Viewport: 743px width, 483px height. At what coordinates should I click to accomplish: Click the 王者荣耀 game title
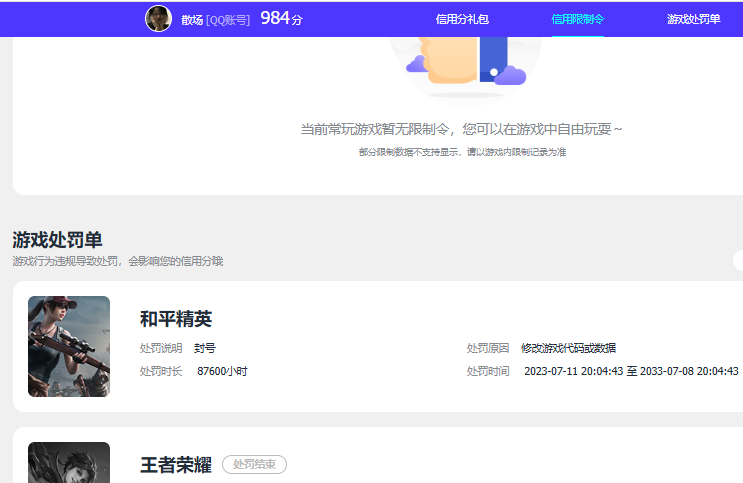[x=176, y=465]
